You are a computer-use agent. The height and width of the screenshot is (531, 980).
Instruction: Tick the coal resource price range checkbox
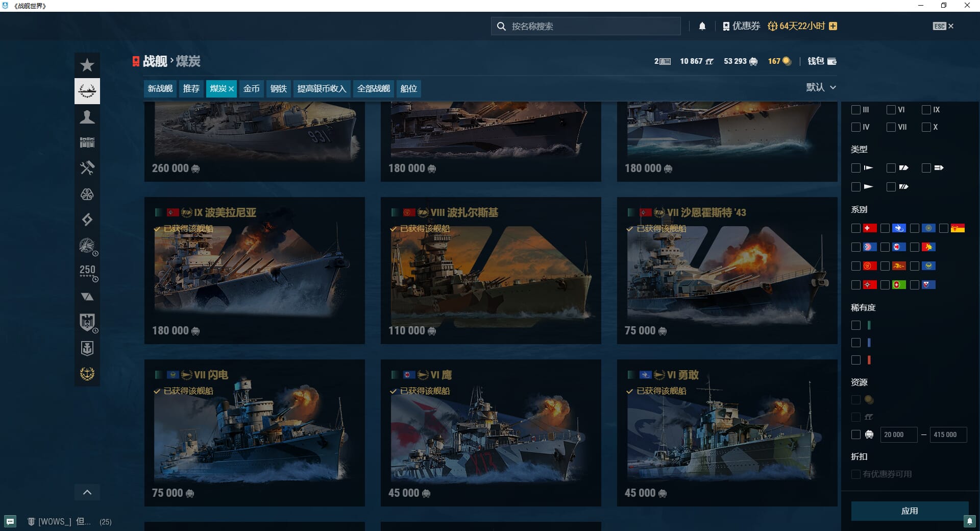tap(856, 435)
